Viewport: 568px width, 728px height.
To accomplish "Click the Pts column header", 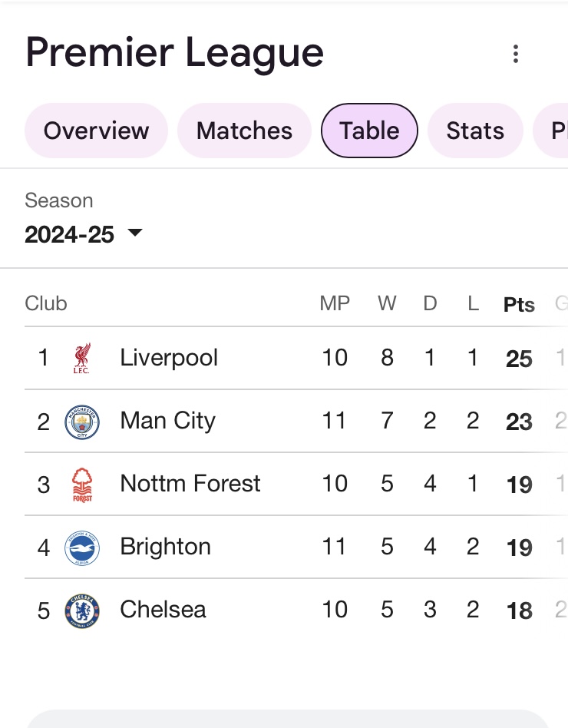I will 520,305.
